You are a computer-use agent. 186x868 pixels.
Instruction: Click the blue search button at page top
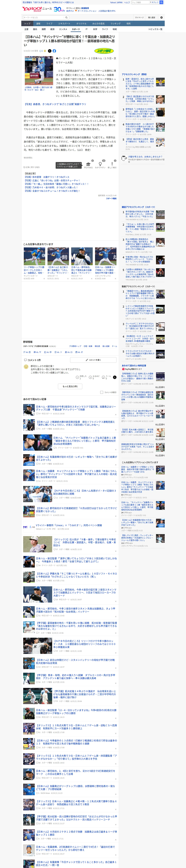161,2
